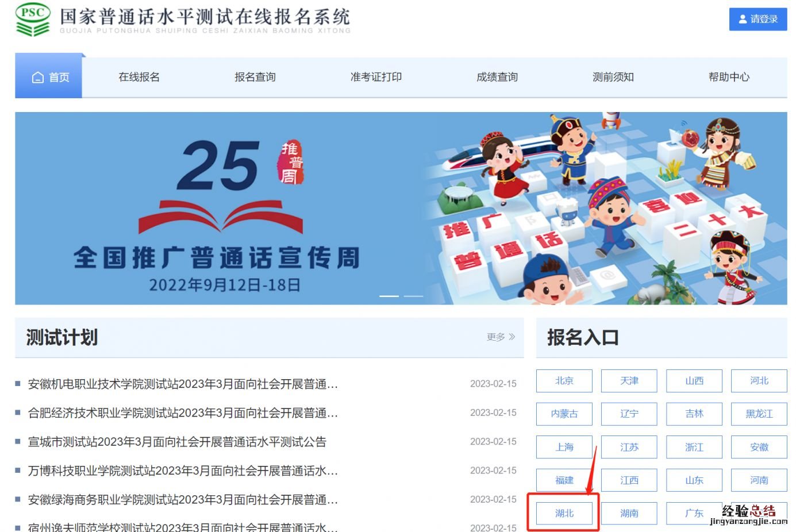Click the 测试计划 section heading

coord(62,337)
